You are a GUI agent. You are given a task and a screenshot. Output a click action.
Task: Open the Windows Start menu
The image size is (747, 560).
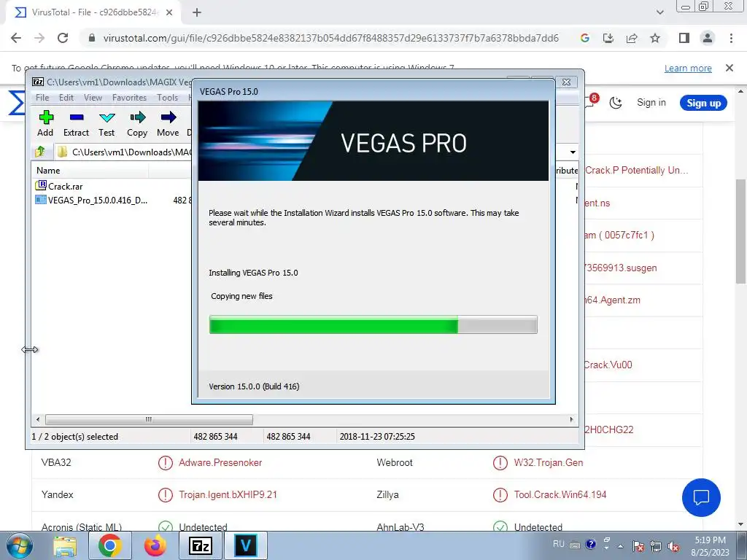point(19,545)
